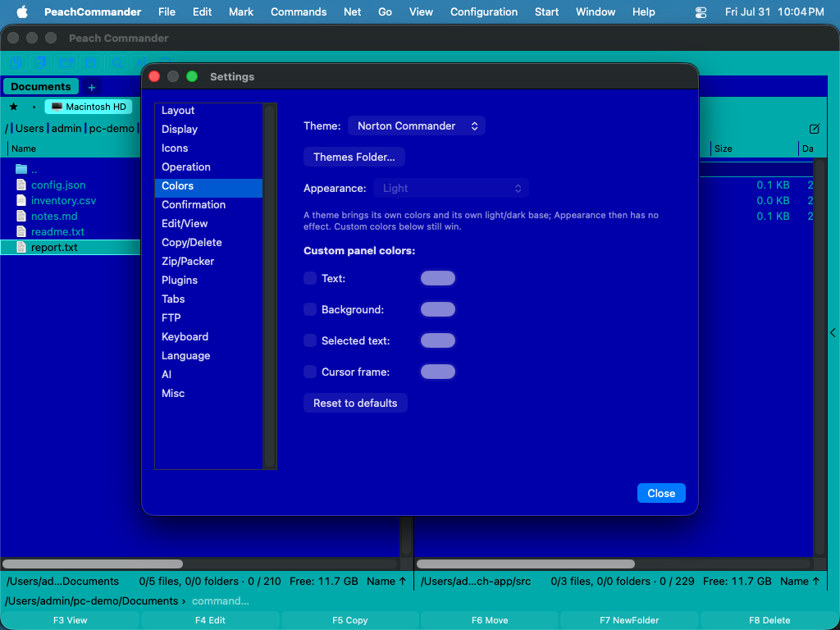
Task: Select Confirmation settings category
Action: [x=209, y=204]
